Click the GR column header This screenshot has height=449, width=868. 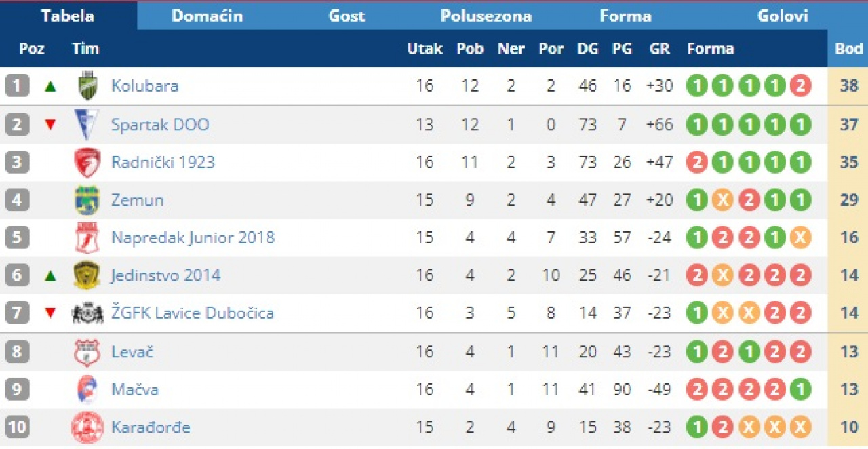(659, 49)
